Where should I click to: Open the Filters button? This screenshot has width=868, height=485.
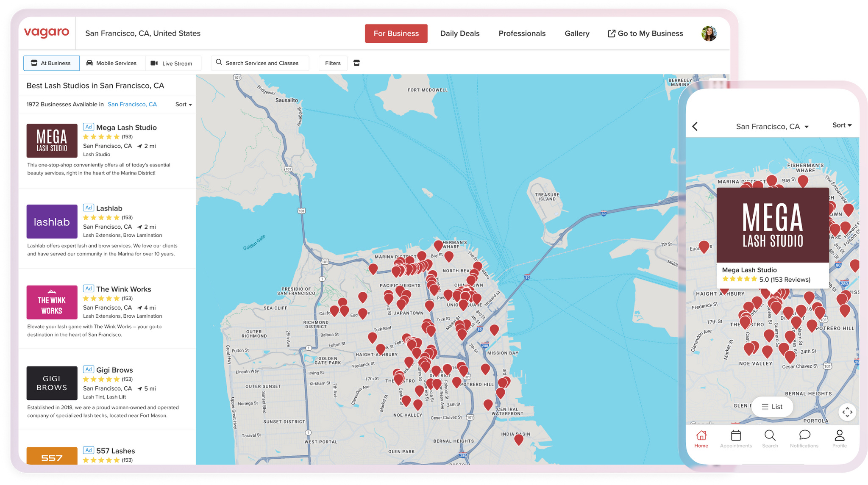(x=333, y=63)
